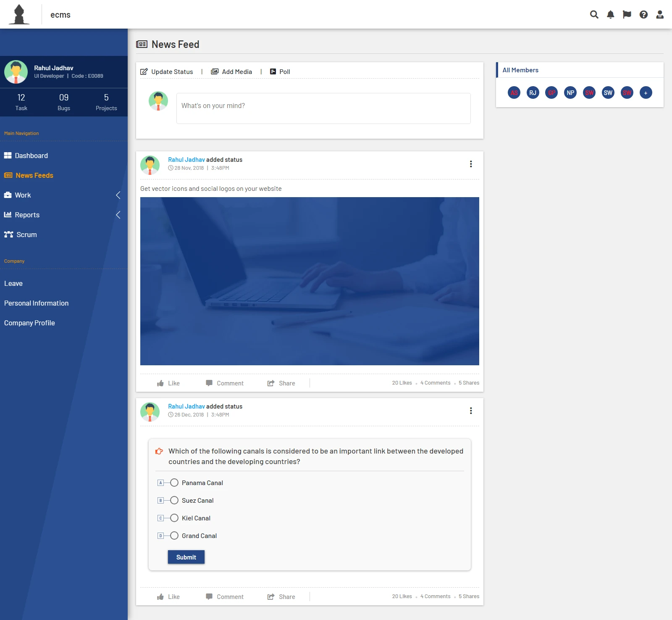Viewport: 672px width, 620px height.
Task: Open Rahul Jadhav link on 28 Nov post
Action: (186, 160)
